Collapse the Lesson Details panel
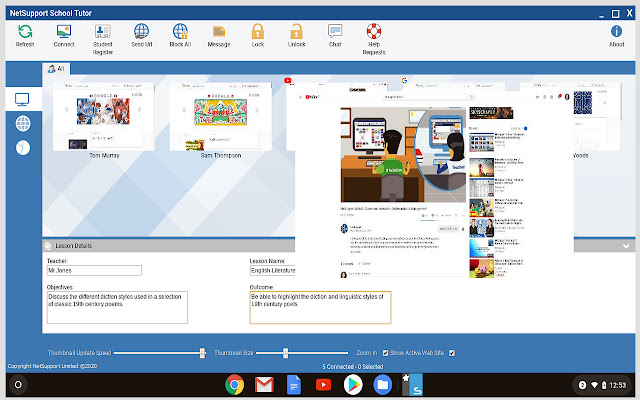This screenshot has height=400, width=640. tap(626, 245)
